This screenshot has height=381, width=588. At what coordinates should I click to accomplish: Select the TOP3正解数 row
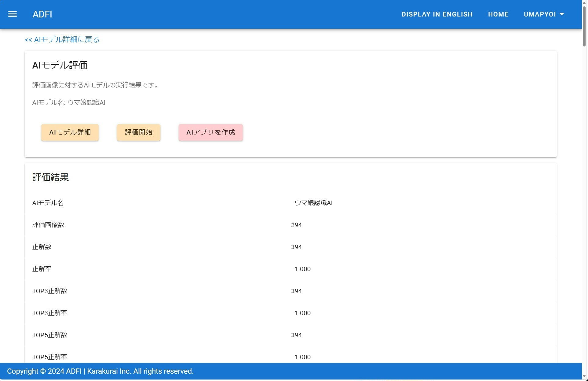pos(290,291)
